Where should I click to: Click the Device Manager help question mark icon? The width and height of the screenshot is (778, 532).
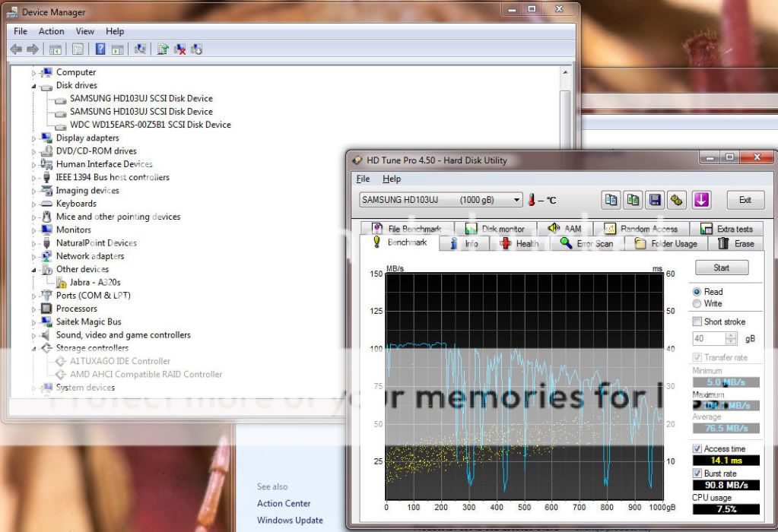pos(100,49)
